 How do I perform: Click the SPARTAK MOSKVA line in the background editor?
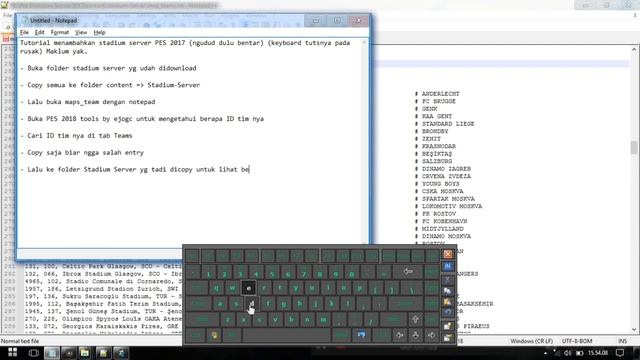(444, 199)
